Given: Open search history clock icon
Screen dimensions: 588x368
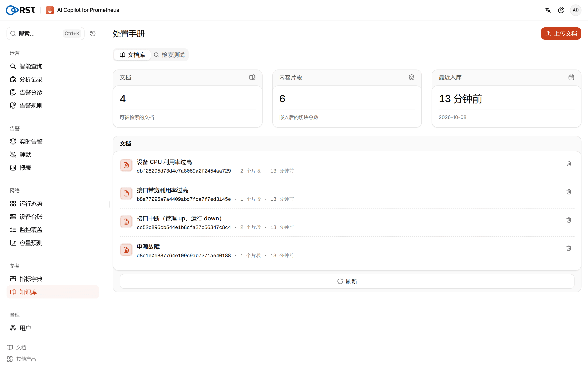Looking at the screenshot, I should 92,34.
